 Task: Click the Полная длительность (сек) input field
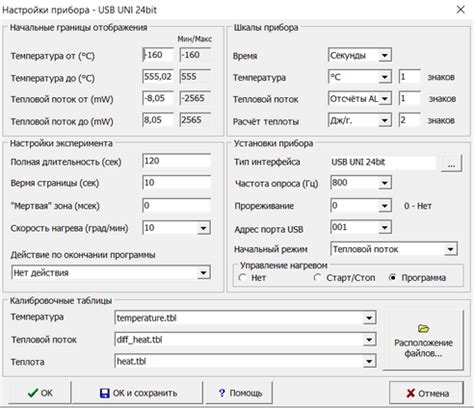(176, 161)
